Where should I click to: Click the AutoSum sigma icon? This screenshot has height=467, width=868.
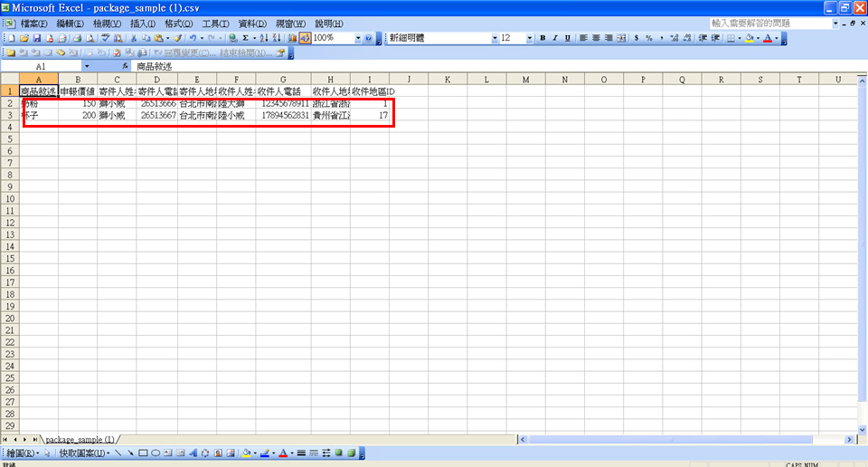coord(245,39)
